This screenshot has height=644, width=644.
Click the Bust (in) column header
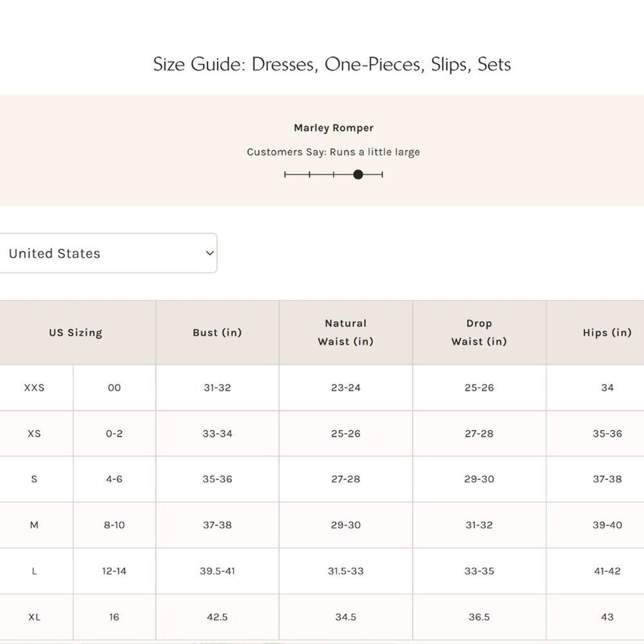(217, 332)
